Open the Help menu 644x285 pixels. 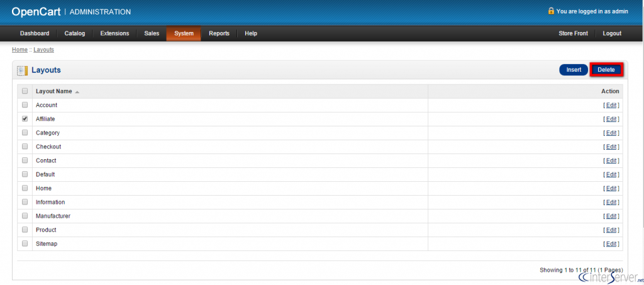coord(251,34)
